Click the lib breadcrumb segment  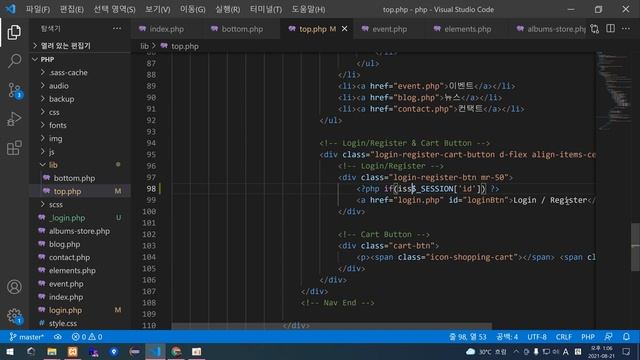144,46
